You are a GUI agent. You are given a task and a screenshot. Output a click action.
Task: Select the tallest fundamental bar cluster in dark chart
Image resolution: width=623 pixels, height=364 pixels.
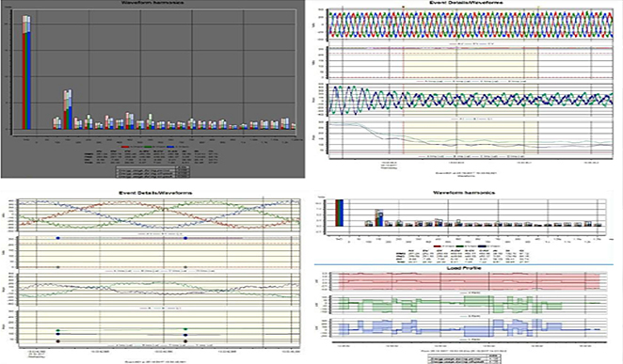tap(26, 72)
